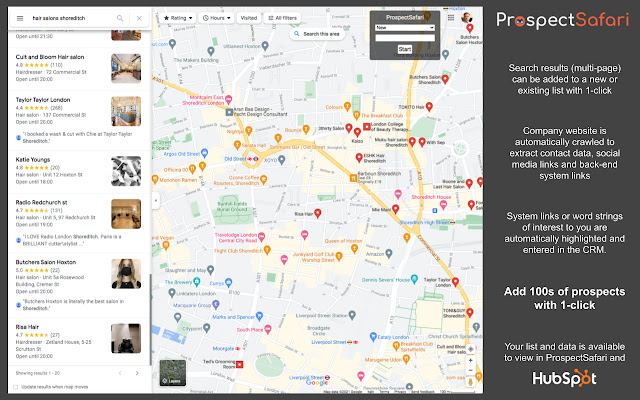Viewport: 640px width, 400px height.
Task: Open the Google Maps hamburger menu
Action: pyautogui.click(x=20, y=18)
